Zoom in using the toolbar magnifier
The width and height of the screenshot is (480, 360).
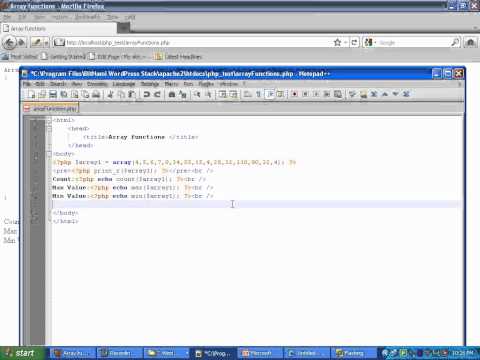pyautogui.click(x=197, y=95)
